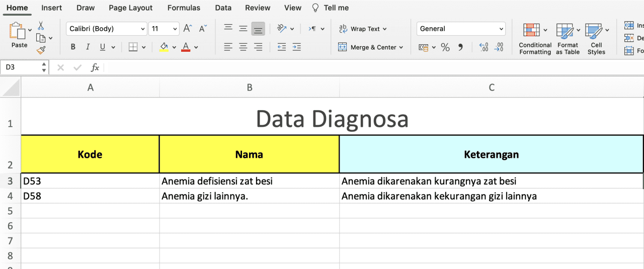Toggle Bold formatting
Screen dimensions: 644x269
coord(73,47)
